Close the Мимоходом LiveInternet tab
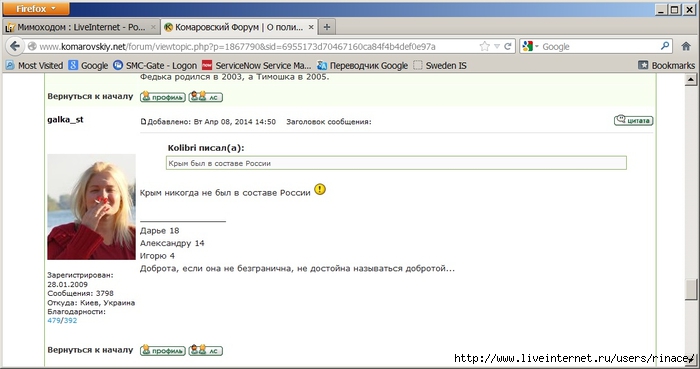Screen dimensions: 700x369 click(x=153, y=27)
